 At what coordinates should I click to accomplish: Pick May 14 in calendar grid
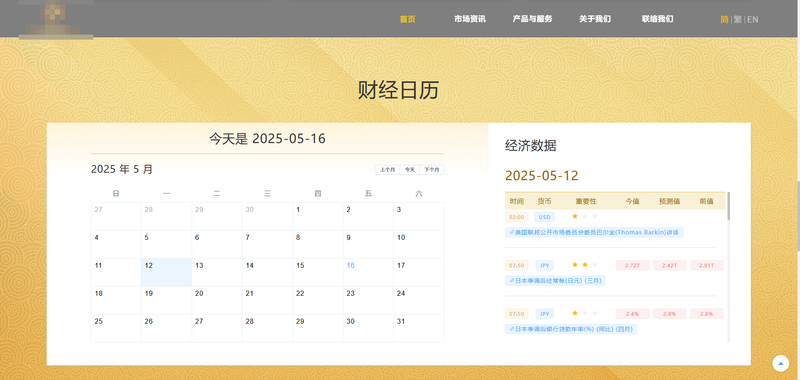click(267, 272)
